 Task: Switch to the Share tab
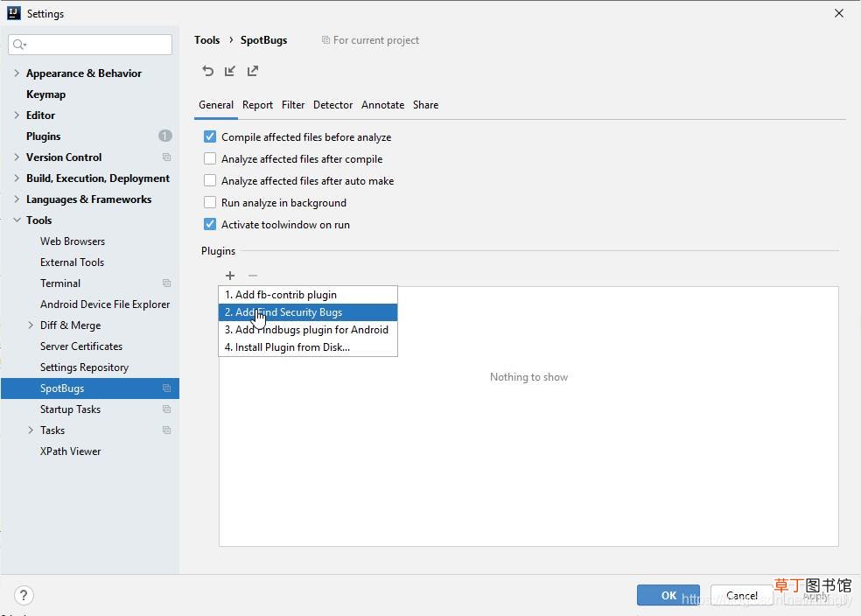tap(425, 105)
